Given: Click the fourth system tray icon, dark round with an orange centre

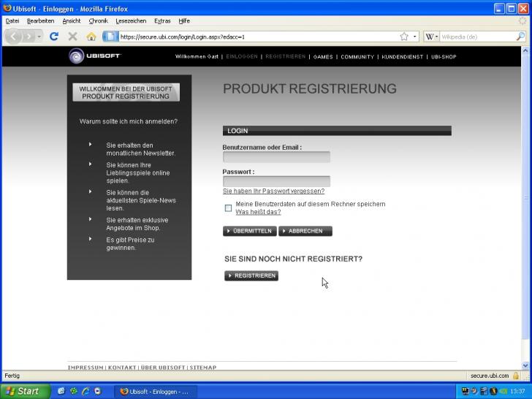Looking at the screenshot, I should click(x=493, y=391).
